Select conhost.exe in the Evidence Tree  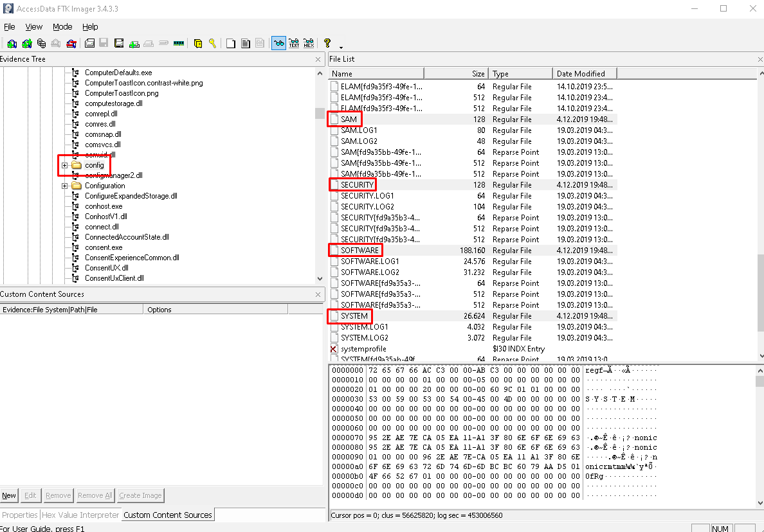coord(104,206)
